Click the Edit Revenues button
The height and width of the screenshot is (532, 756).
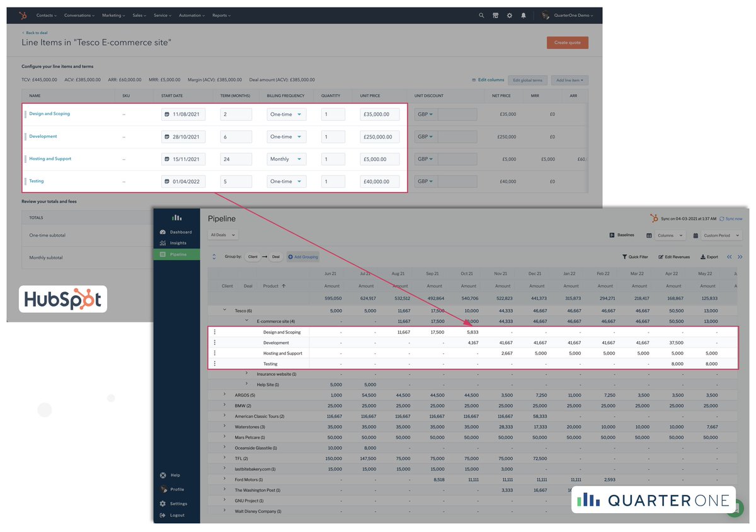pos(674,257)
